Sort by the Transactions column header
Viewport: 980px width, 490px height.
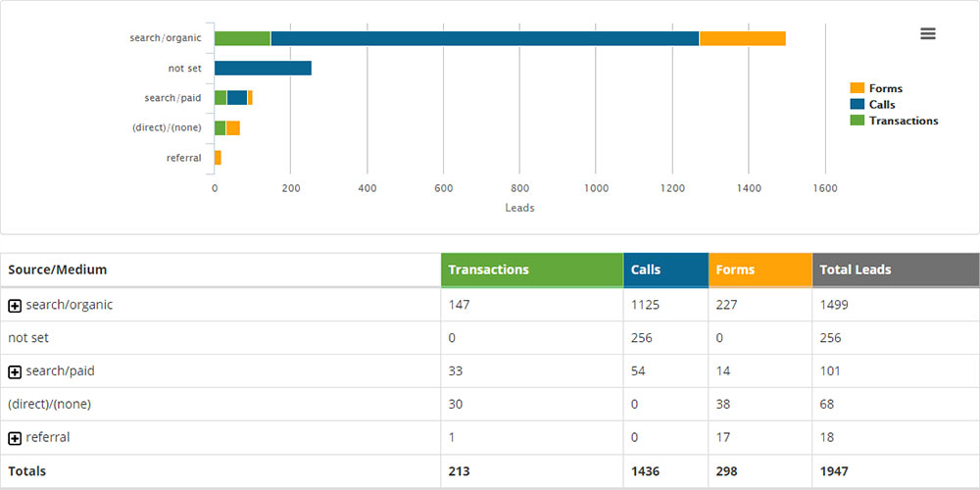point(532,270)
